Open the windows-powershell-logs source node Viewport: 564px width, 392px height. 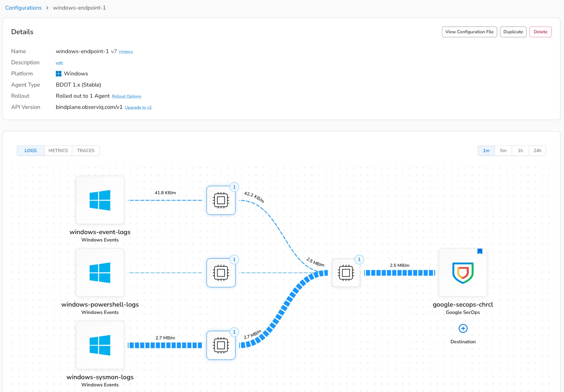point(100,273)
